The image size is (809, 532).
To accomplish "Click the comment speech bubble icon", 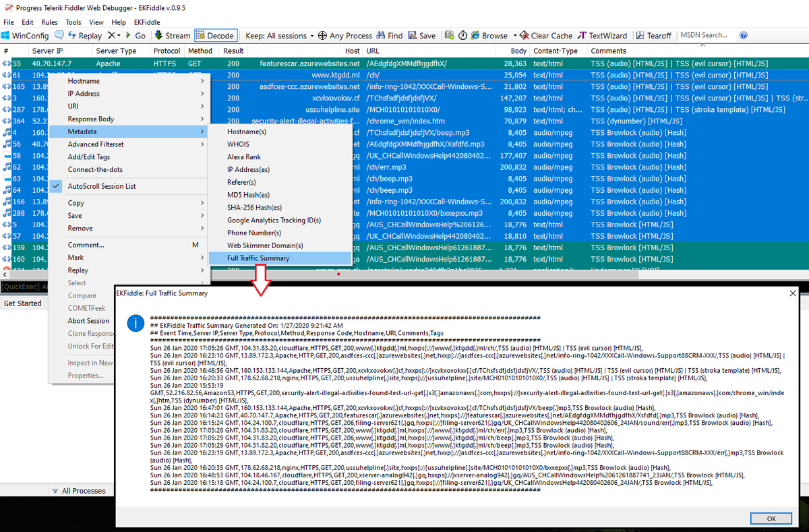I will coord(59,35).
